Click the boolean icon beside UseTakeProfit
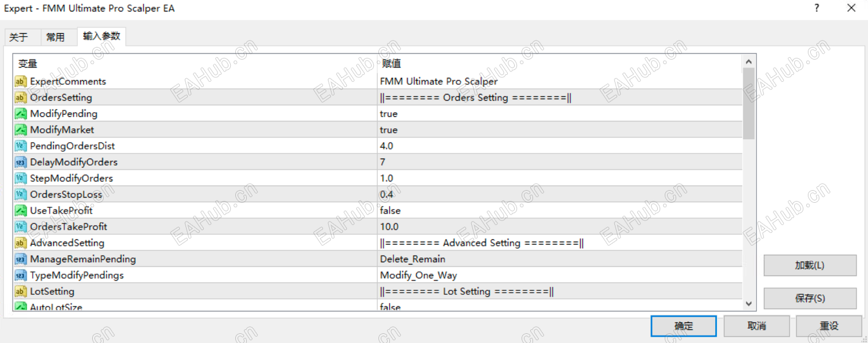Image resolution: width=868 pixels, height=343 pixels. click(21, 210)
